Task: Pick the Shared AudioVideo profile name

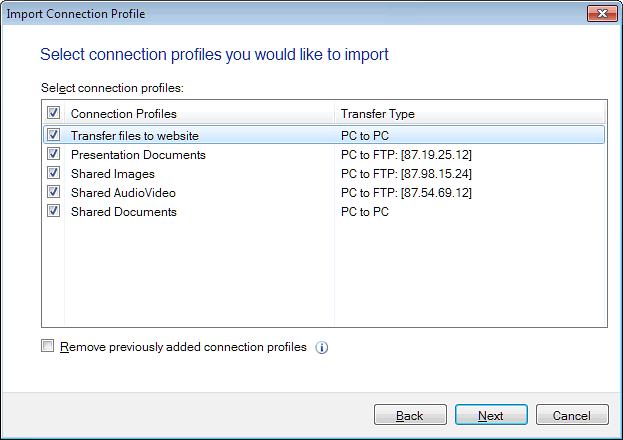Action: [x=123, y=193]
